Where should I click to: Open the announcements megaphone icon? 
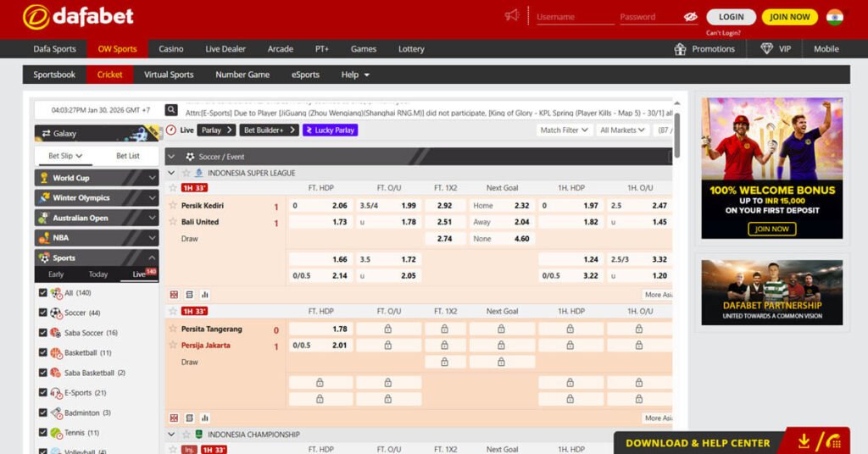[512, 15]
